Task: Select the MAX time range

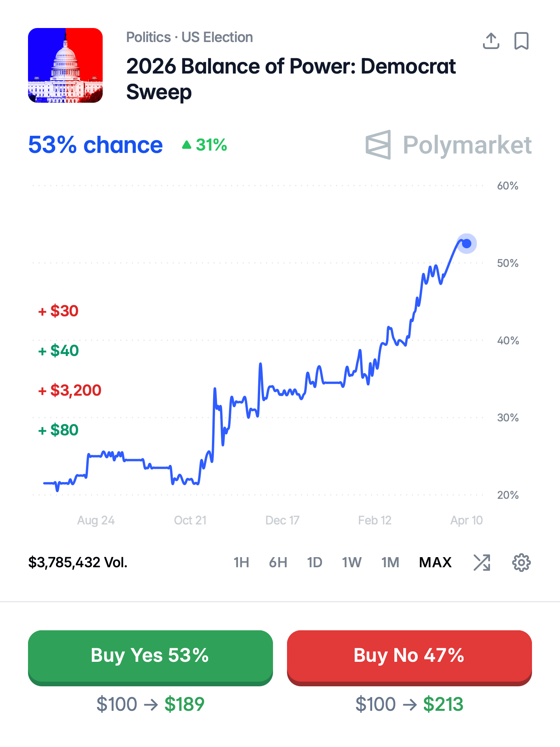Action: 435,563
